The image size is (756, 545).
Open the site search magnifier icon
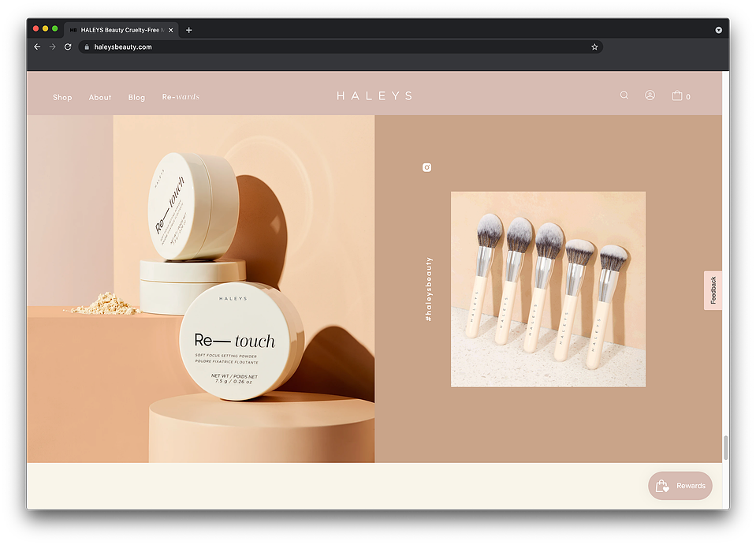coord(624,95)
